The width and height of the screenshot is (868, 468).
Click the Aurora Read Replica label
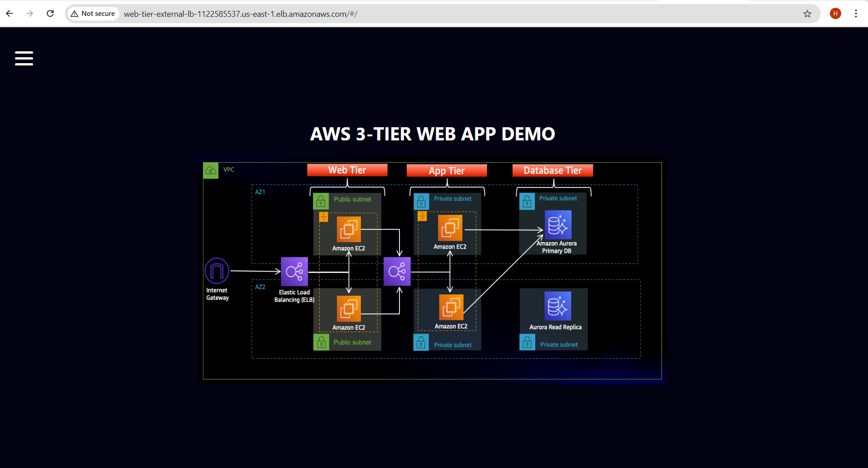pos(555,327)
